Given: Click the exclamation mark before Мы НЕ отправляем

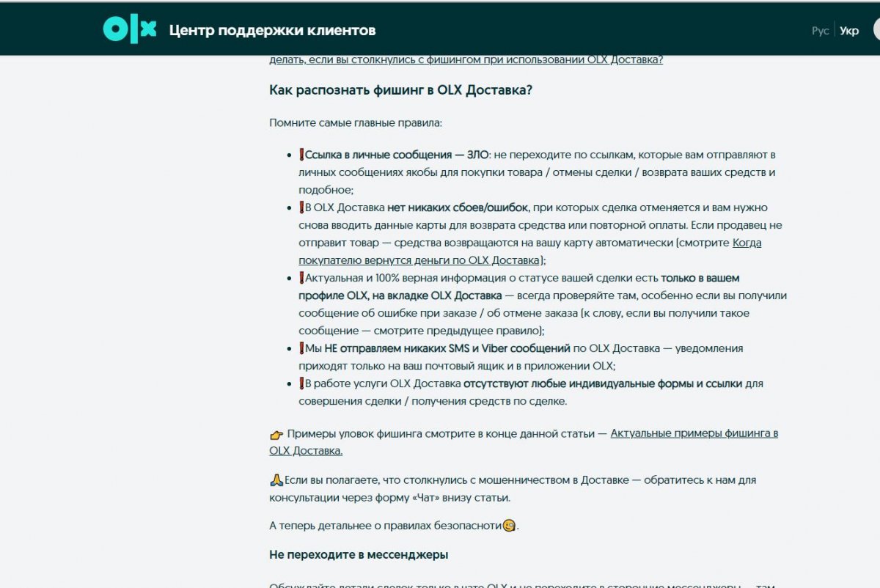Looking at the screenshot, I should pos(301,348).
